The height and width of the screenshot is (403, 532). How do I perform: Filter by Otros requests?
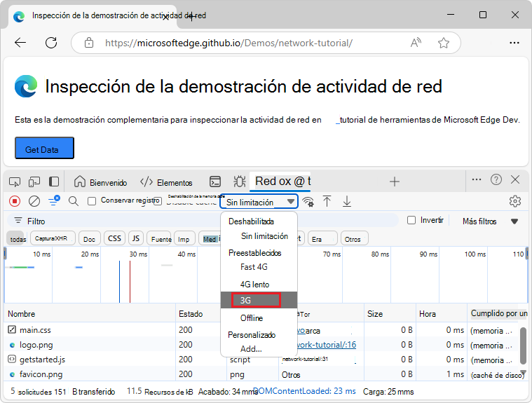pyautogui.click(x=355, y=239)
